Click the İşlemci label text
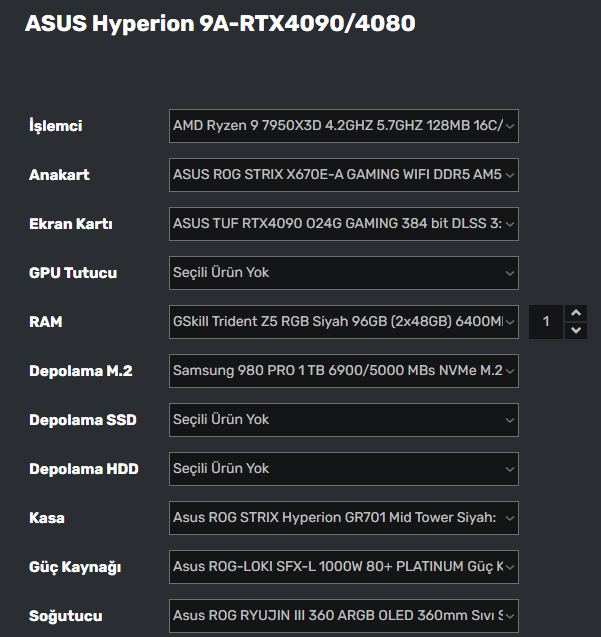601x637 pixels. click(55, 126)
